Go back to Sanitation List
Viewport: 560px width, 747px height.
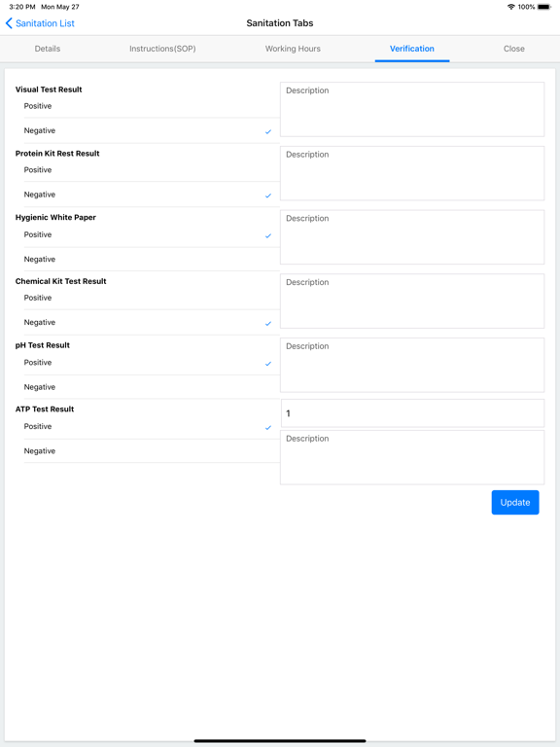[40, 23]
